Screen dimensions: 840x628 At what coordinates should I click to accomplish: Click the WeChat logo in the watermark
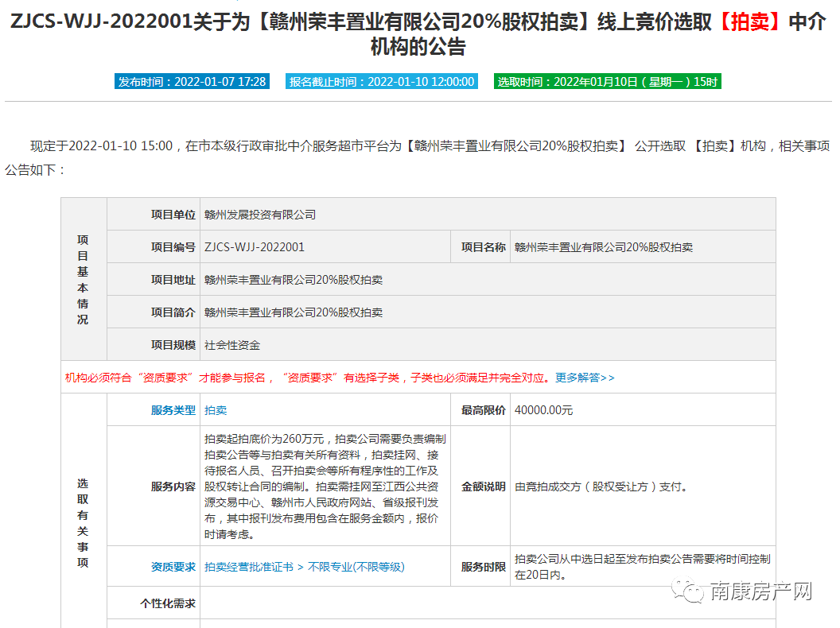(x=688, y=591)
